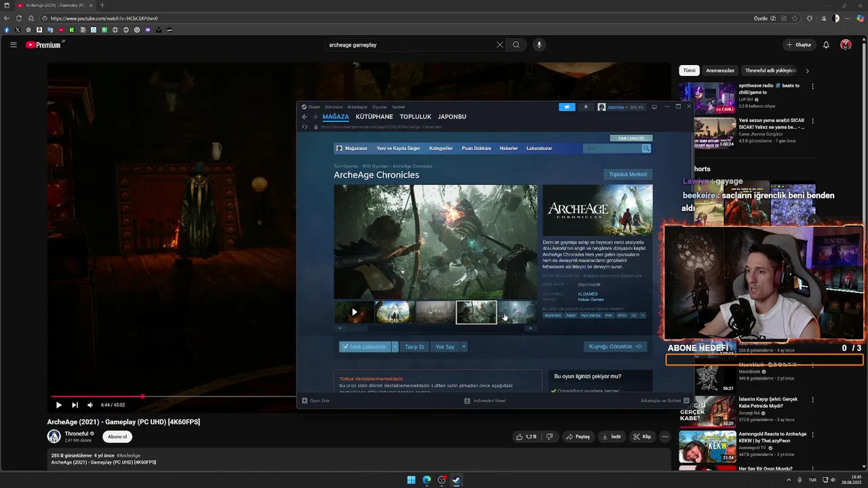Start voice search with microphone icon
The height and width of the screenshot is (488, 868).
pyautogui.click(x=539, y=45)
